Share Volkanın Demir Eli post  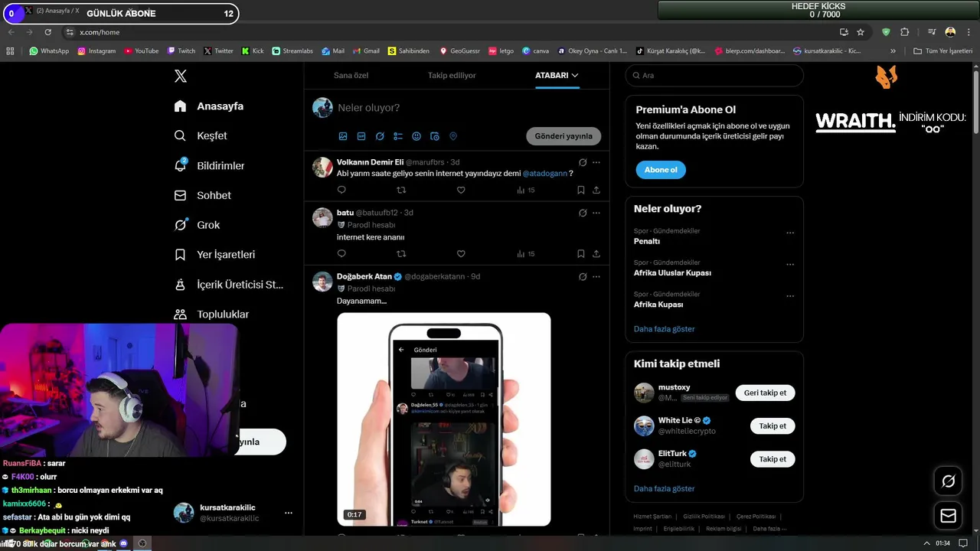(x=596, y=190)
